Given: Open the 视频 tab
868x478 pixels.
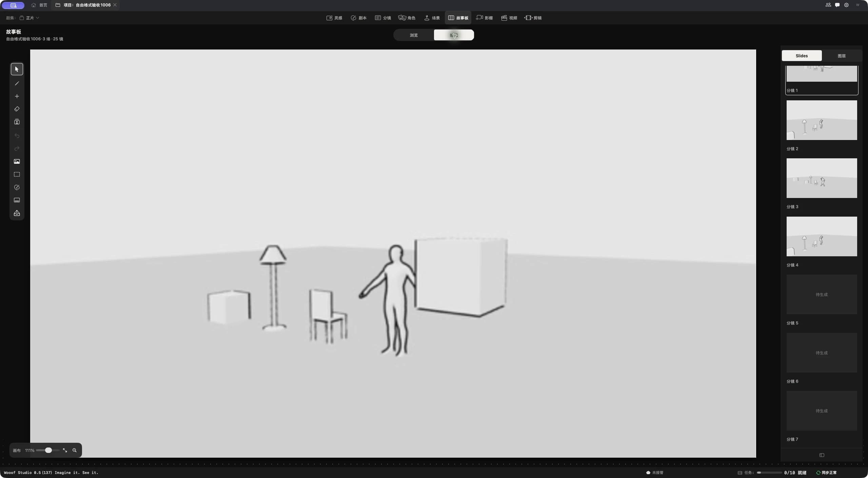Looking at the screenshot, I should tap(509, 18).
